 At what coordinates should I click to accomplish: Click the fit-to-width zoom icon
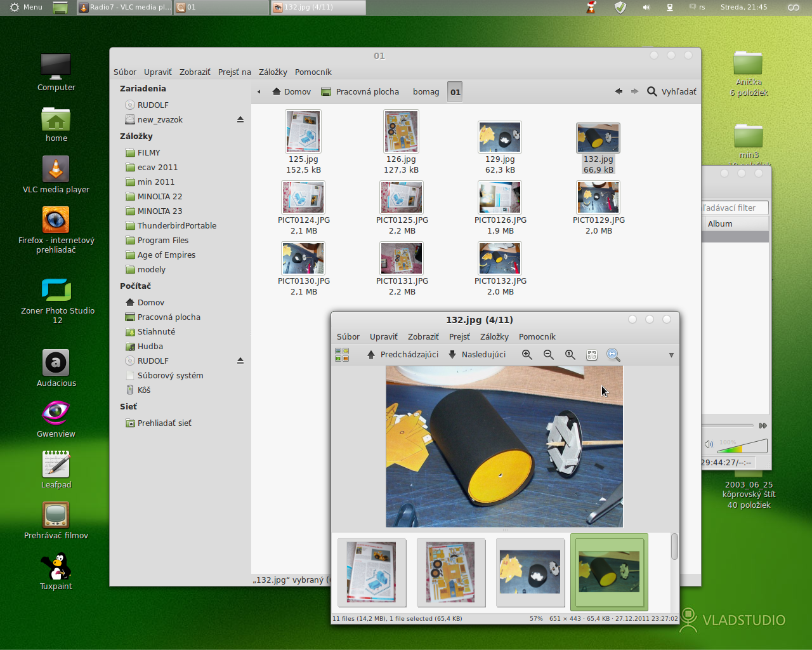613,355
